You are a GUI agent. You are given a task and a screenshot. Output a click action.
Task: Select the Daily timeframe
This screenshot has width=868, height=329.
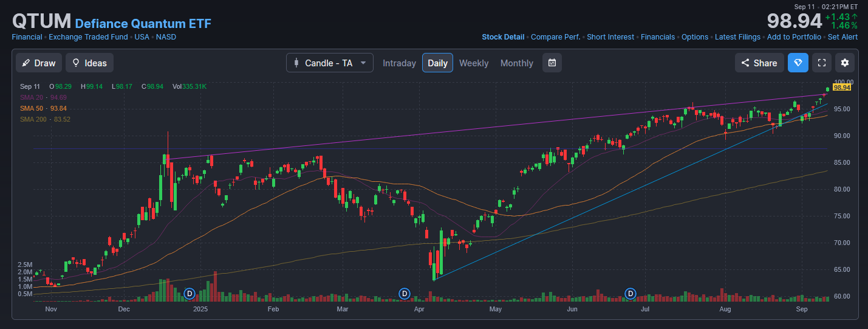click(437, 63)
